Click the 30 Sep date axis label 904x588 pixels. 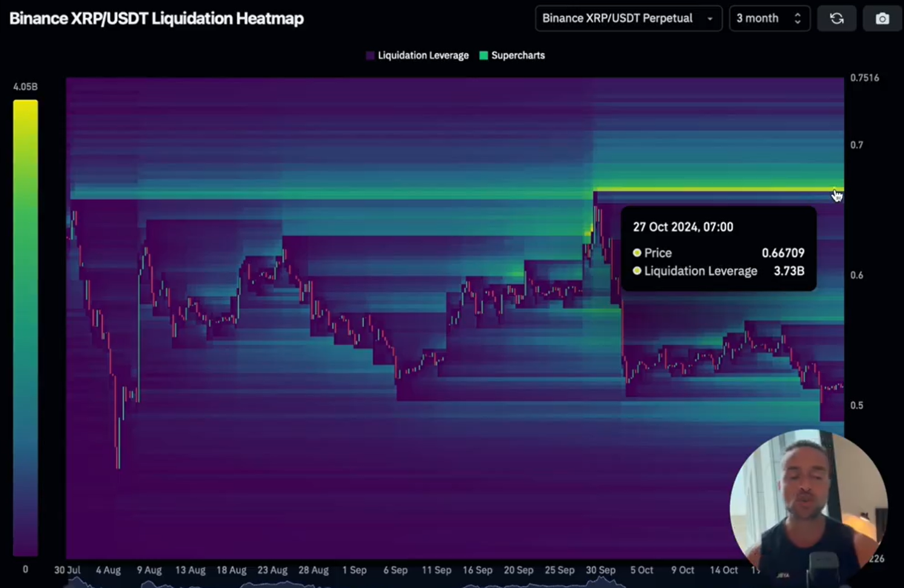tap(601, 570)
